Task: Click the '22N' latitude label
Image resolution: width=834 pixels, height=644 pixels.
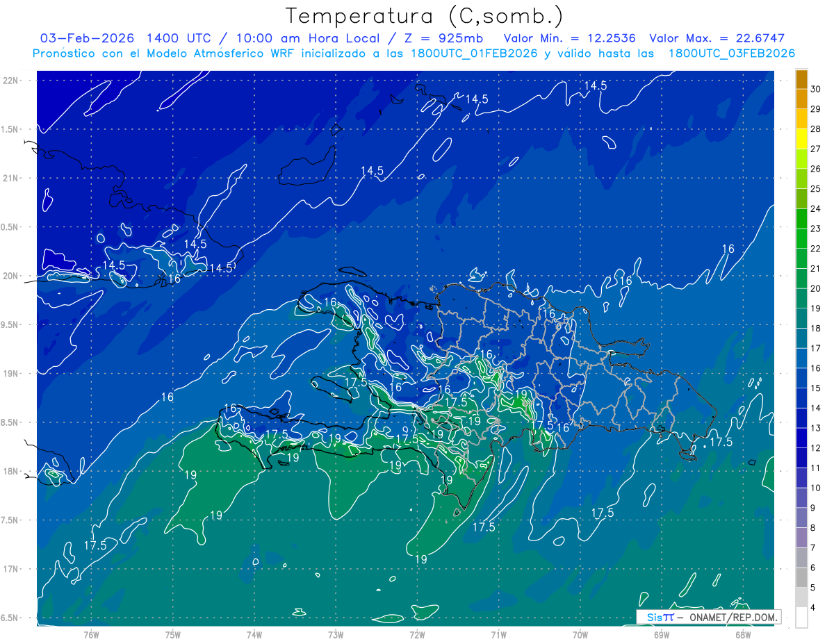Action: point(11,81)
